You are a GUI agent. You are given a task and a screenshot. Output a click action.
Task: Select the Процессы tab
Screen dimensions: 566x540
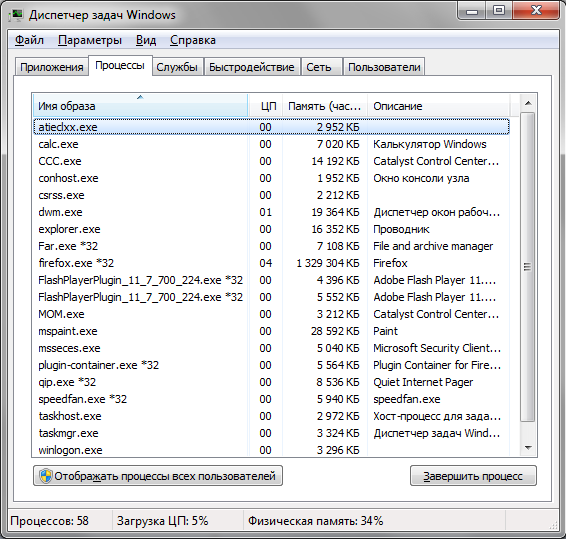(120, 65)
